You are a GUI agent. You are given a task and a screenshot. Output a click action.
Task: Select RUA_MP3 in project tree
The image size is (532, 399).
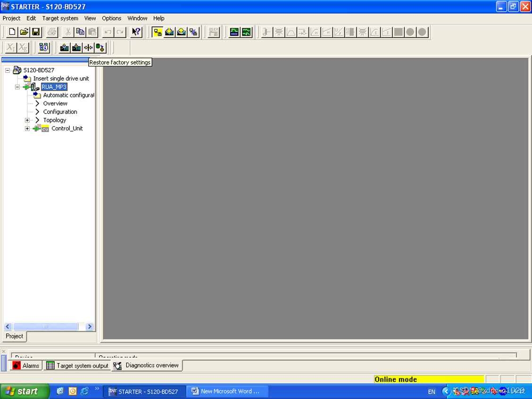(54, 87)
